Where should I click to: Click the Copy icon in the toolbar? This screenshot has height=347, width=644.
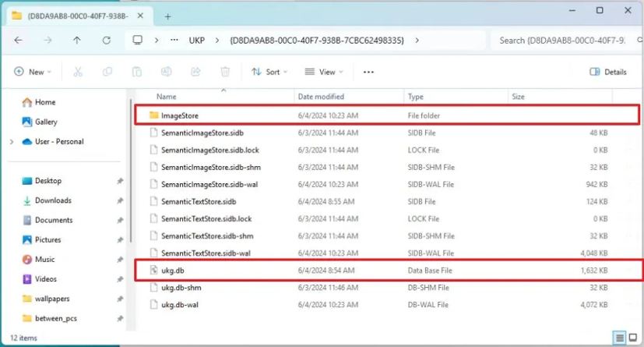tap(107, 72)
